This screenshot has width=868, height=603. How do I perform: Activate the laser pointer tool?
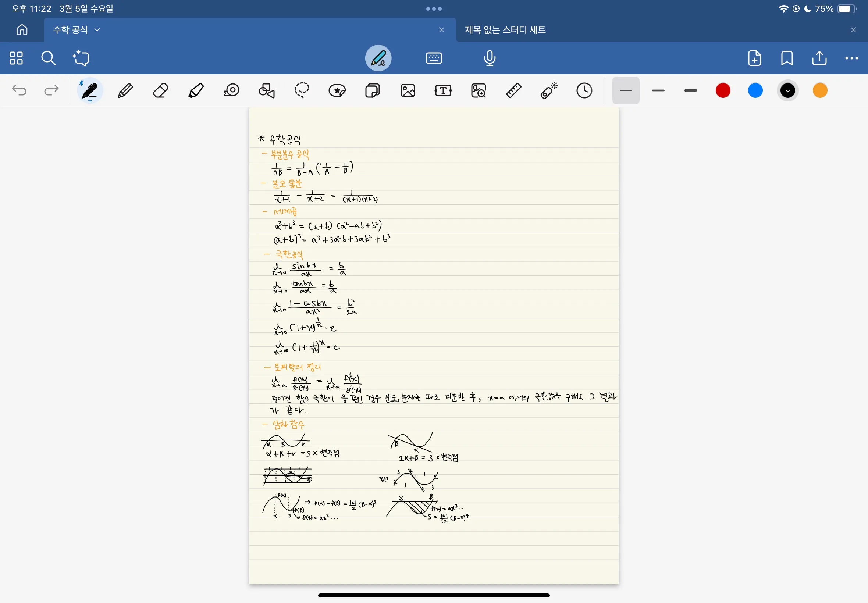549,91
